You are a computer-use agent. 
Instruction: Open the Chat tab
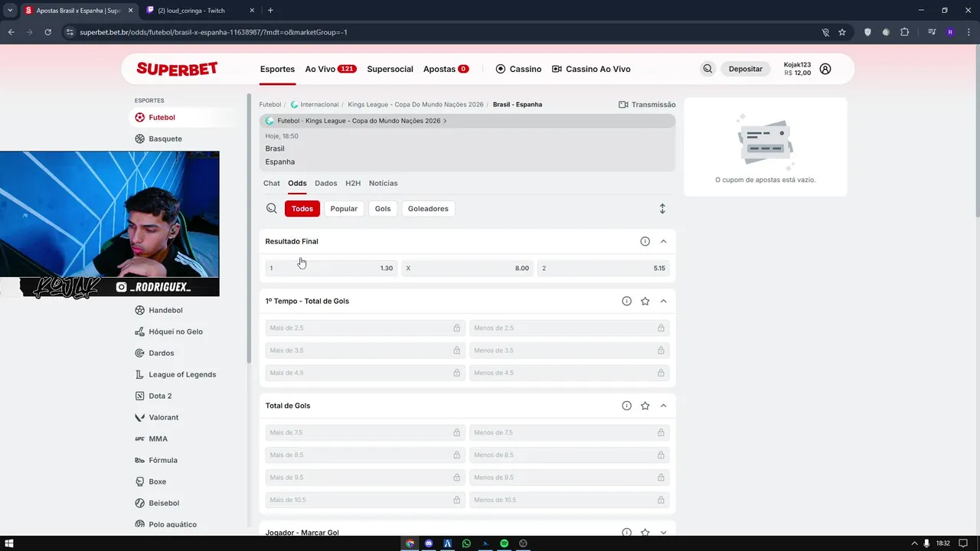[x=272, y=183]
